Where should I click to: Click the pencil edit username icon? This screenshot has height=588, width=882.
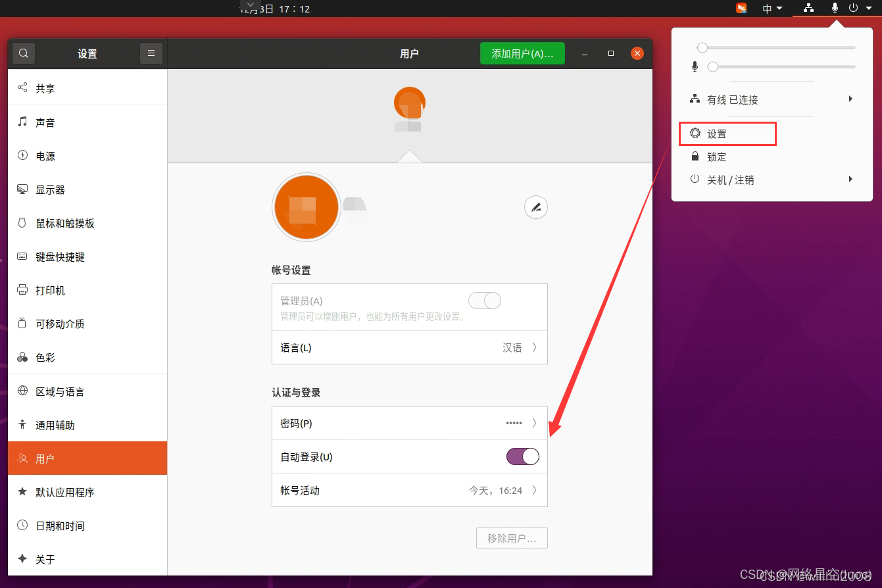(x=536, y=207)
